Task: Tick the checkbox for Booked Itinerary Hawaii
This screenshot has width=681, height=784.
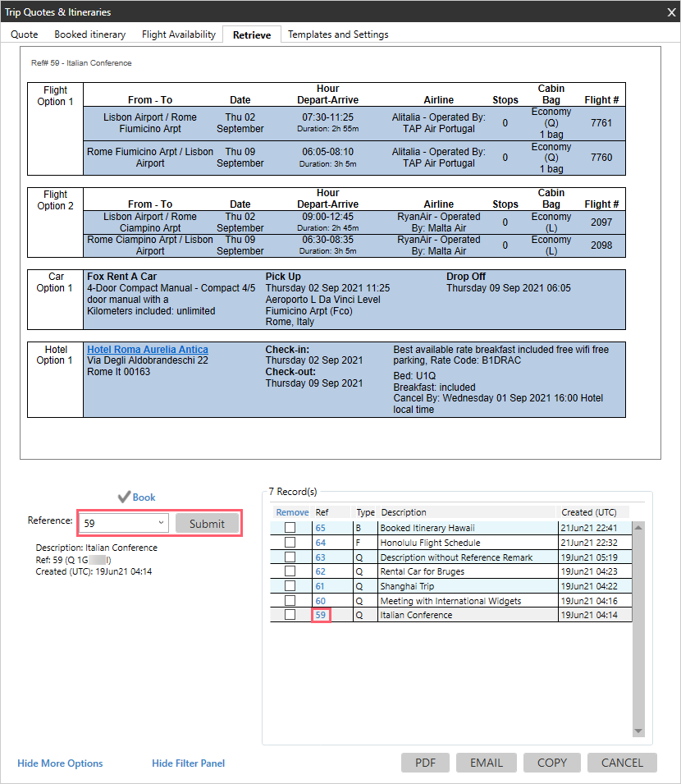Action: (290, 528)
